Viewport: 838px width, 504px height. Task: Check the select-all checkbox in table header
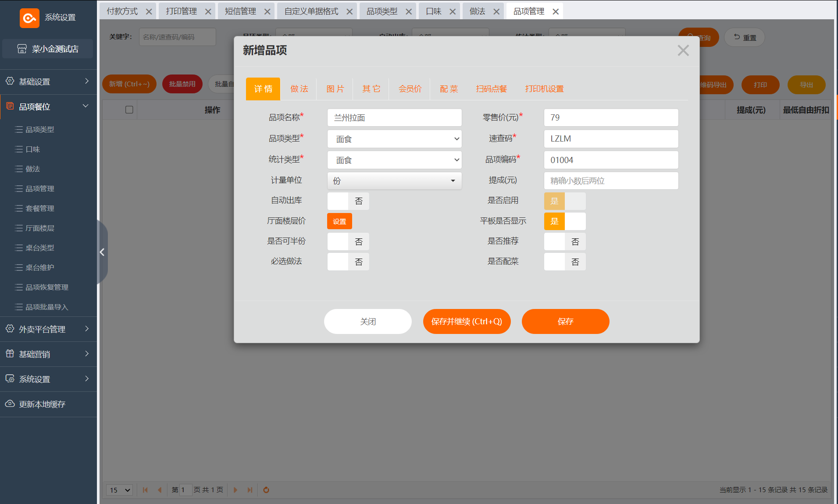[129, 110]
